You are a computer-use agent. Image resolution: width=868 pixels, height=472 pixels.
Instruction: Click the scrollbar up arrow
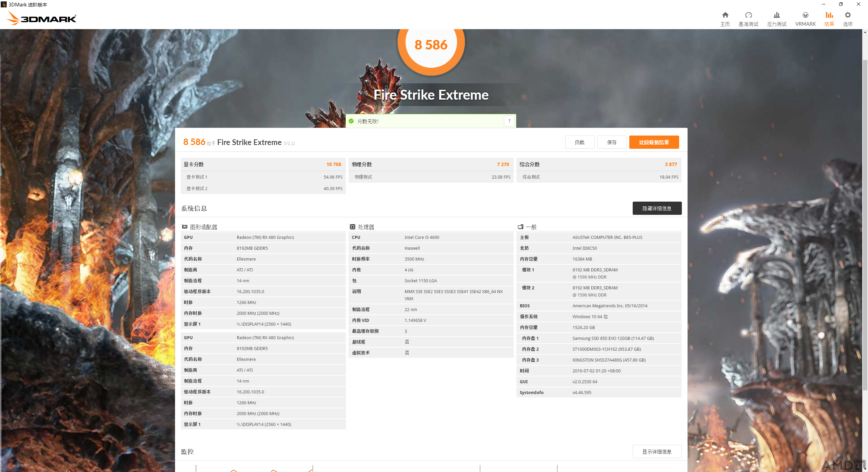pyautogui.click(x=865, y=32)
